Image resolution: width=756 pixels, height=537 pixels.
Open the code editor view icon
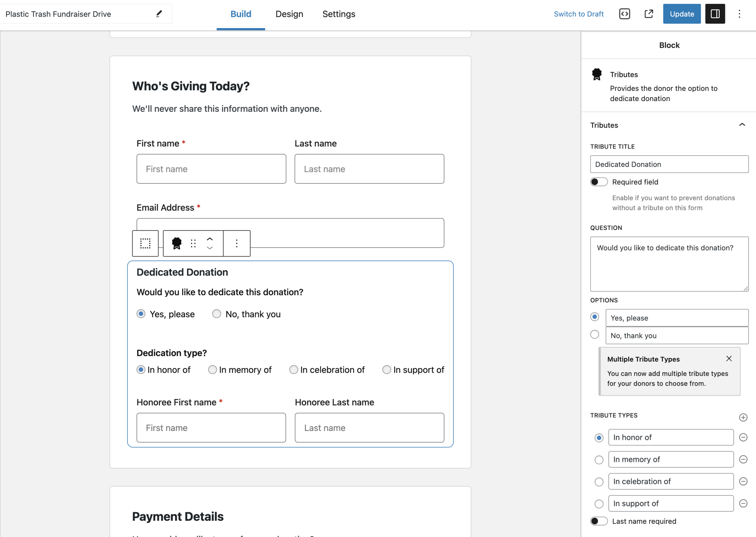click(624, 14)
